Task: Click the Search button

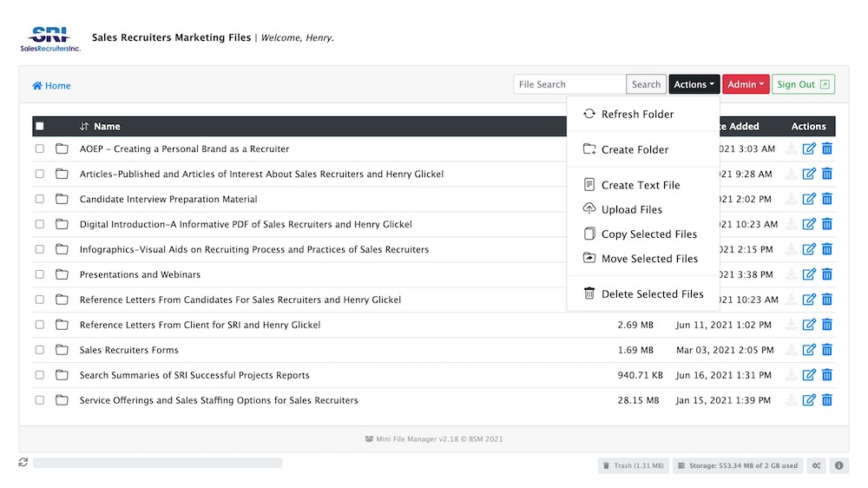Action: 646,84
